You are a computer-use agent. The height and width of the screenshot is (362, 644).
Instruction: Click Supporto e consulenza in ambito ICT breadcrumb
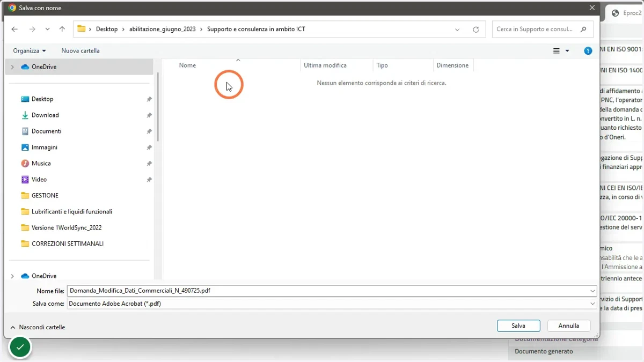(x=256, y=29)
